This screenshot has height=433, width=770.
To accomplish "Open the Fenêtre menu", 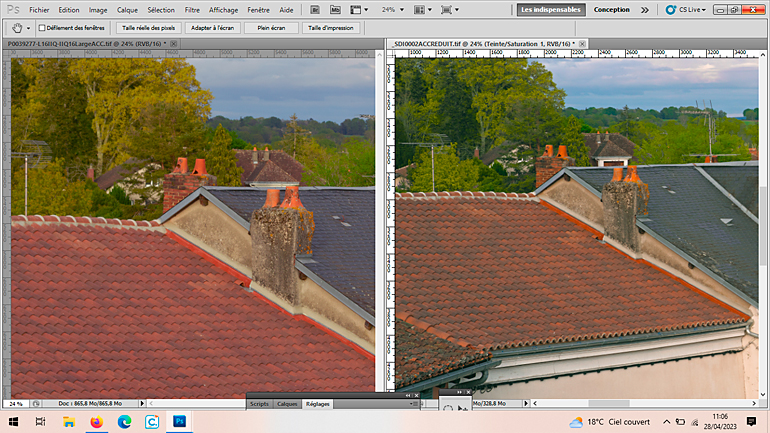I will coord(258,10).
